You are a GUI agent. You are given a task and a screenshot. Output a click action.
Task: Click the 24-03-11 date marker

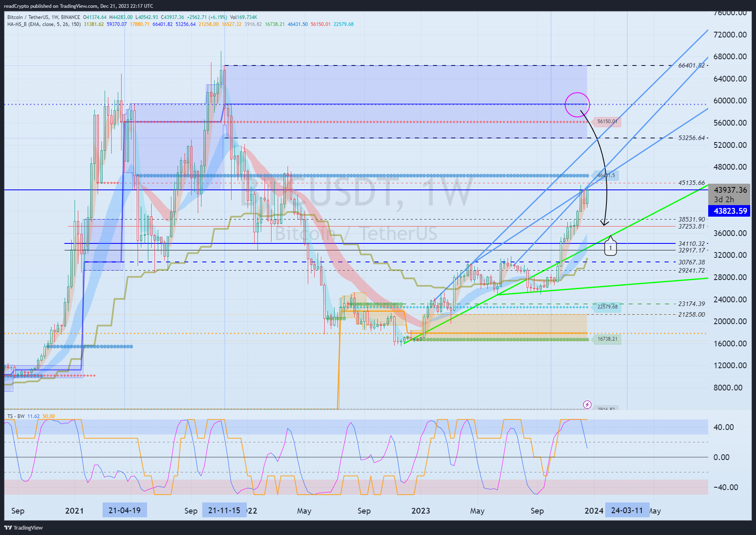pyautogui.click(x=627, y=511)
